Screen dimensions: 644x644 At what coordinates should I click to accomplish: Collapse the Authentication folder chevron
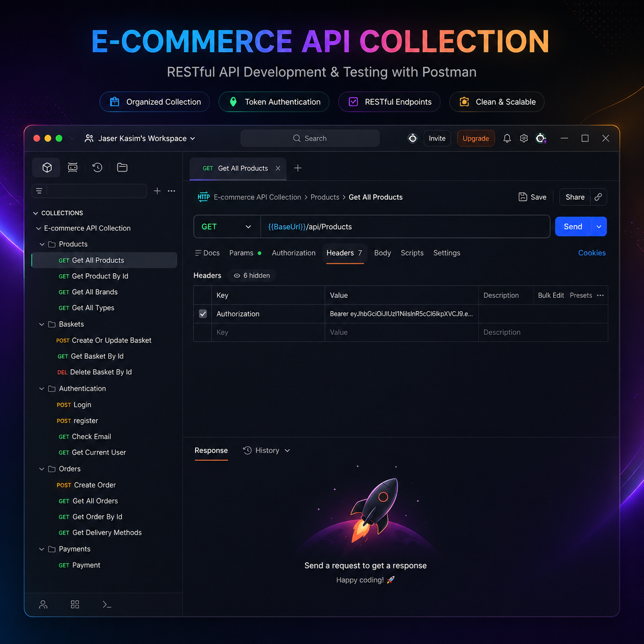(x=42, y=389)
